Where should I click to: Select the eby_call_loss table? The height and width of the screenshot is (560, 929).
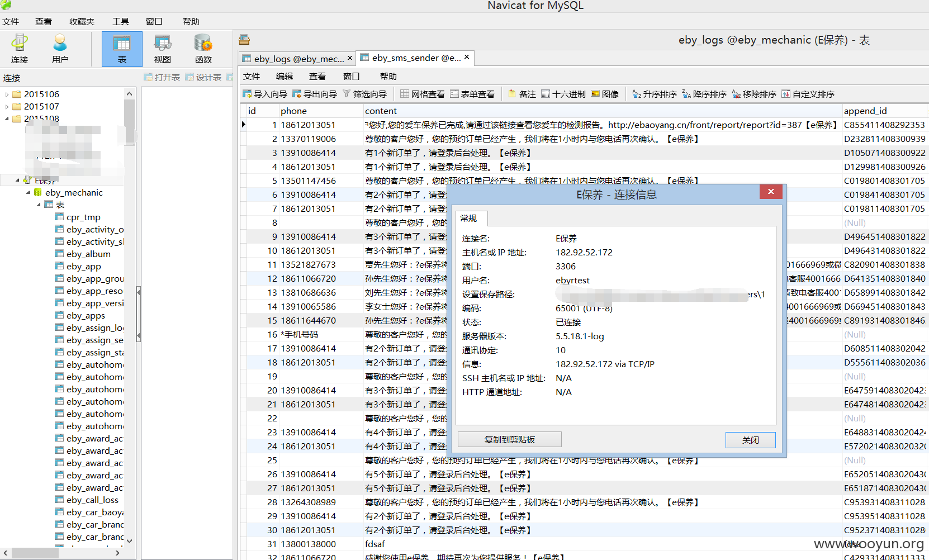[x=92, y=500]
